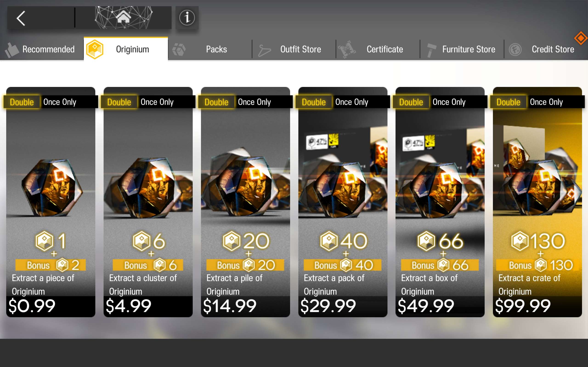Select the $14.99 pile of Originium

[245, 202]
